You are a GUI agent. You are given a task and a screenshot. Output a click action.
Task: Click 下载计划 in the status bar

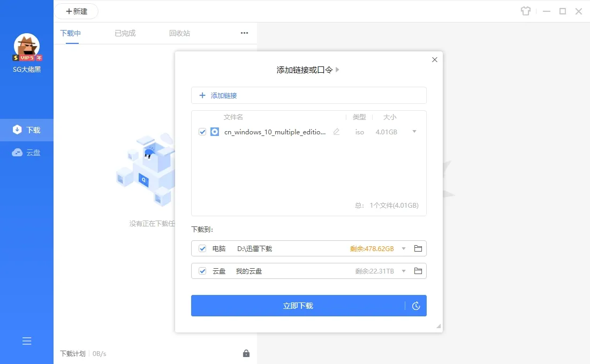[73, 353]
